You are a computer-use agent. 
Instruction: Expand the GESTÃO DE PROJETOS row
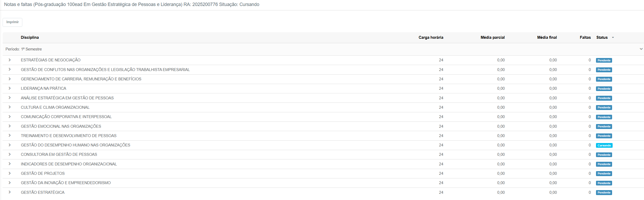coord(10,173)
